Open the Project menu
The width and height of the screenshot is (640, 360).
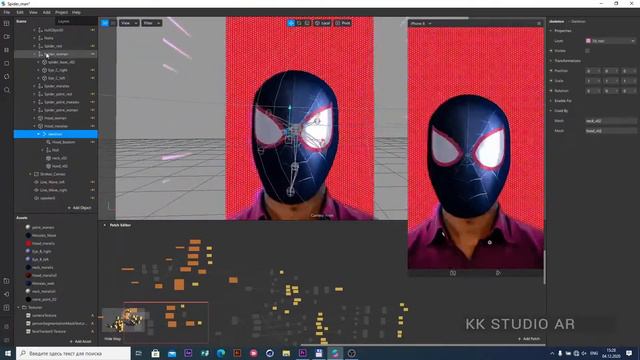[61, 12]
